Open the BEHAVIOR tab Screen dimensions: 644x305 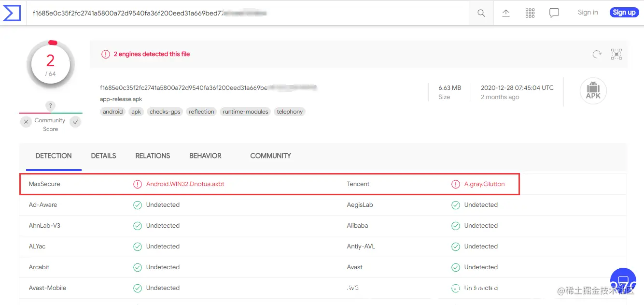click(x=205, y=156)
